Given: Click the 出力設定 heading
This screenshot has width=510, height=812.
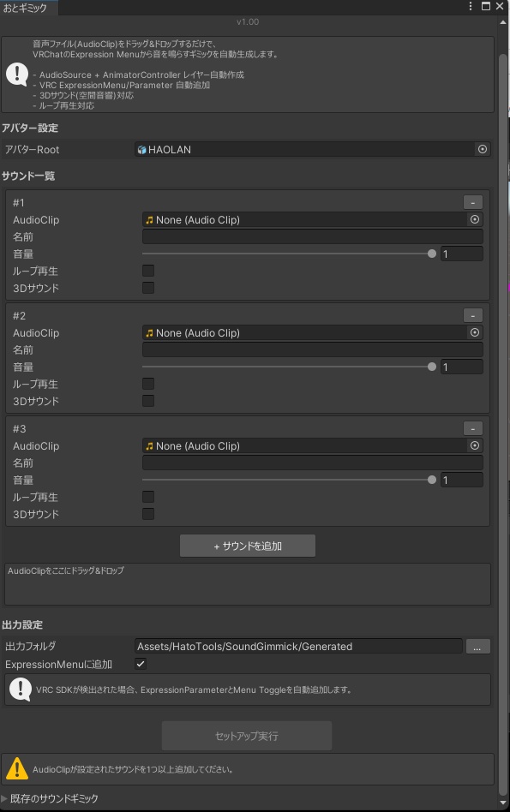Looking at the screenshot, I should pyautogui.click(x=22, y=624).
